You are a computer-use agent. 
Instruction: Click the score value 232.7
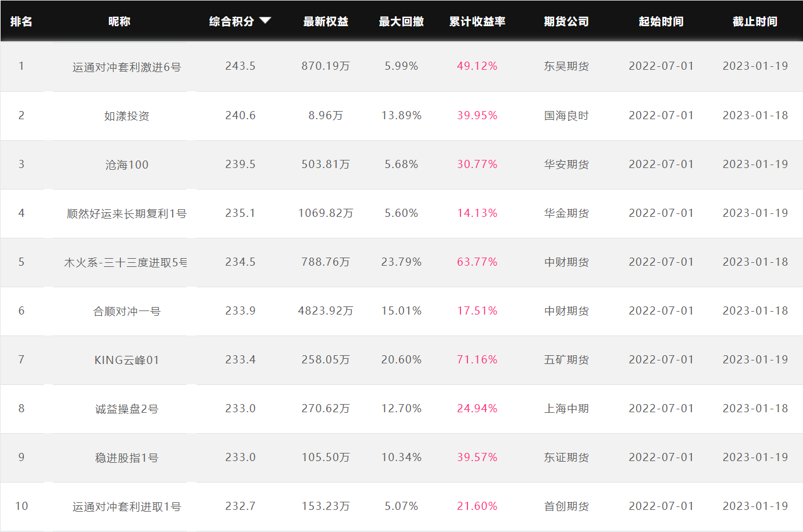click(240, 506)
